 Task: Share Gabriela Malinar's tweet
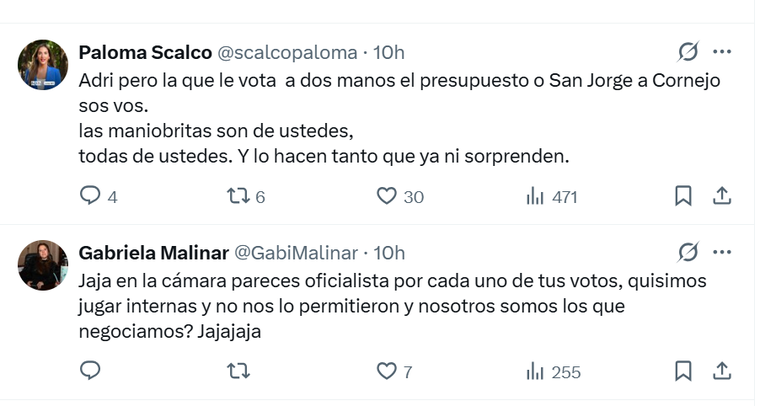point(720,372)
